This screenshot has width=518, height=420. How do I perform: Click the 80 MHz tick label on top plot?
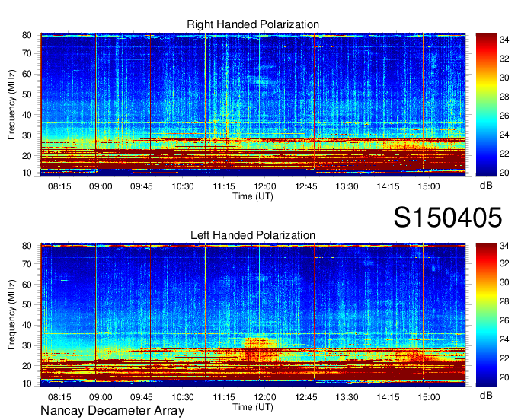coord(27,35)
